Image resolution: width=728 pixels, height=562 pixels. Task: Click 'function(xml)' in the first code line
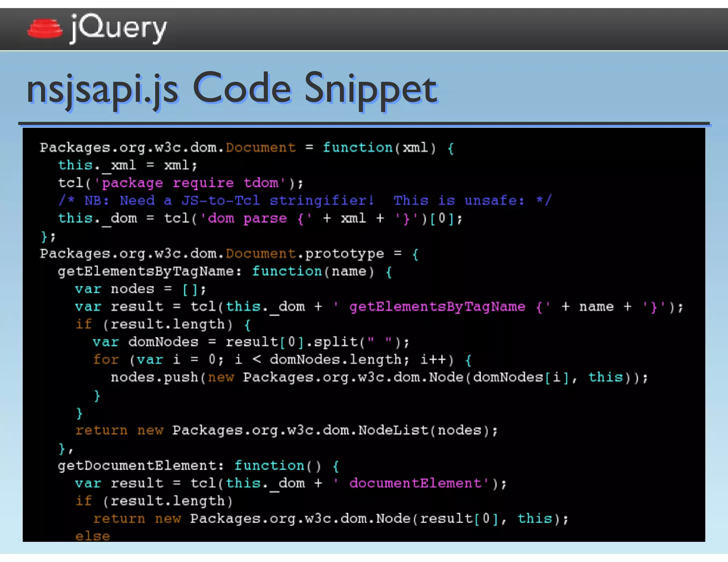point(379,148)
